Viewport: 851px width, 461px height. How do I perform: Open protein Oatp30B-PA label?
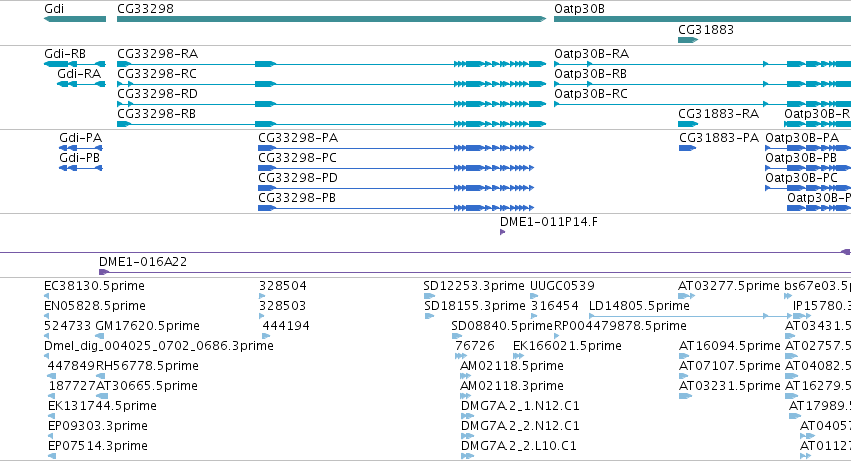[802, 138]
